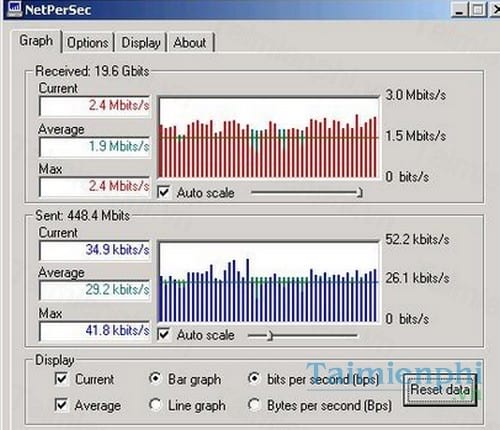
Task: Click the Received Average 1.9 Mbits/s field
Action: point(95,146)
